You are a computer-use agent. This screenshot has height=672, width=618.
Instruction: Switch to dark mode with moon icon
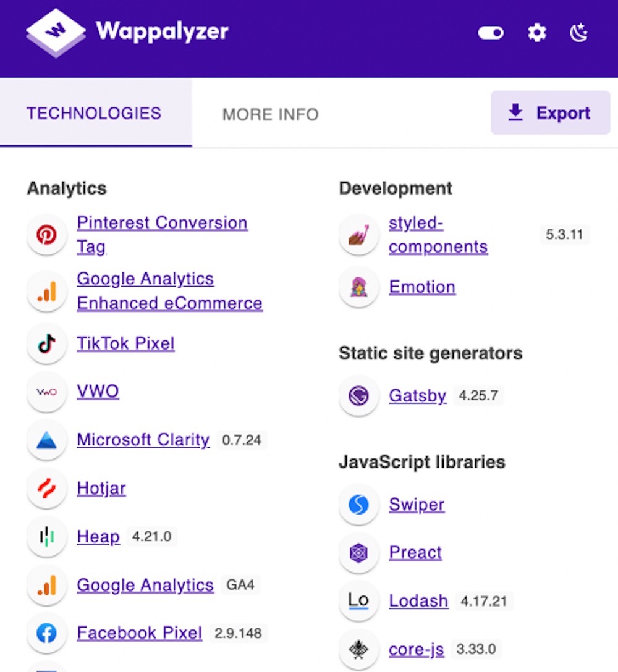point(578,33)
